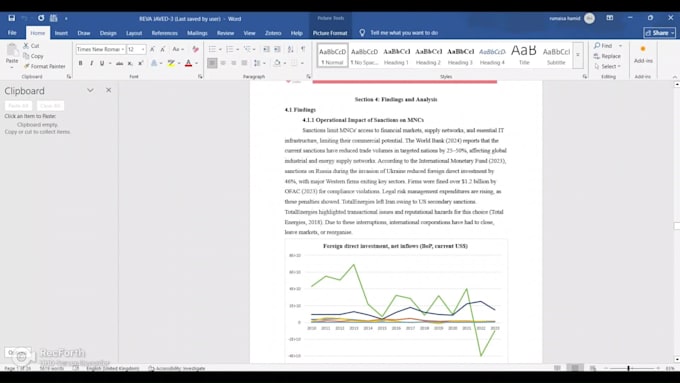Apply red font color

188,63
